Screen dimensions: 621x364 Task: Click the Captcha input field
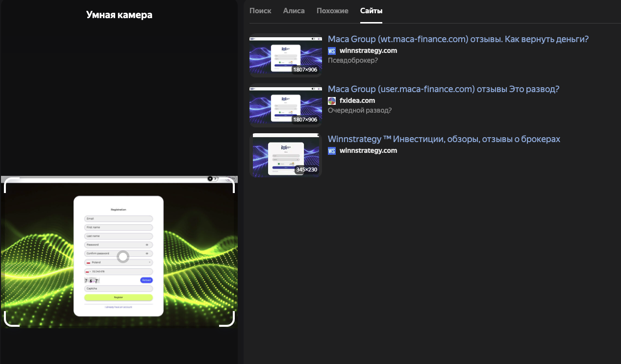(x=119, y=289)
